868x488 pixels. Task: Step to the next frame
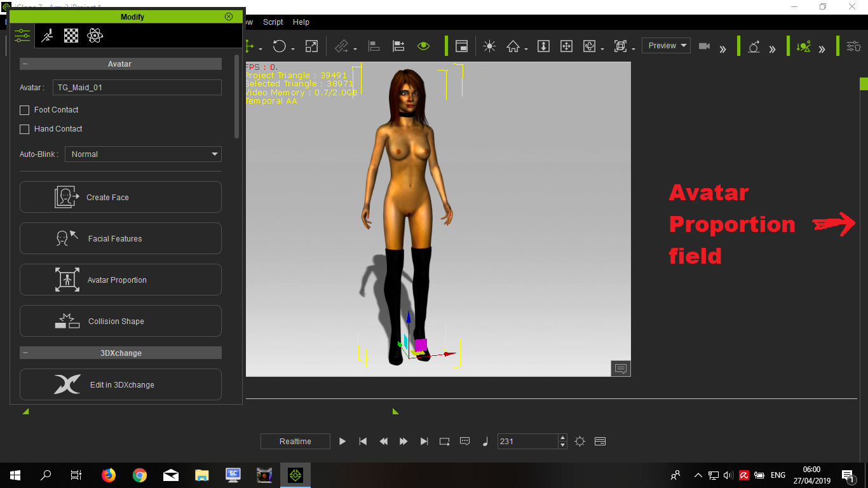click(403, 441)
